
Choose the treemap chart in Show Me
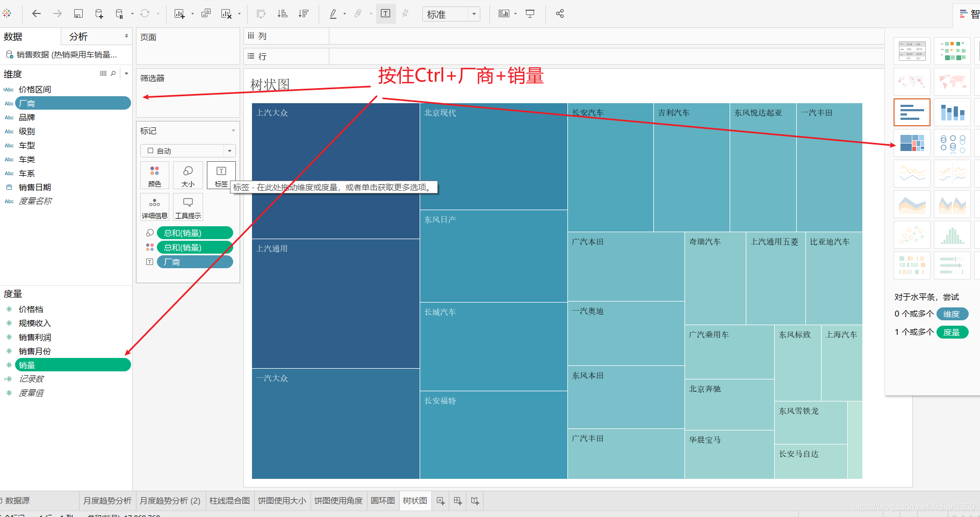click(912, 143)
